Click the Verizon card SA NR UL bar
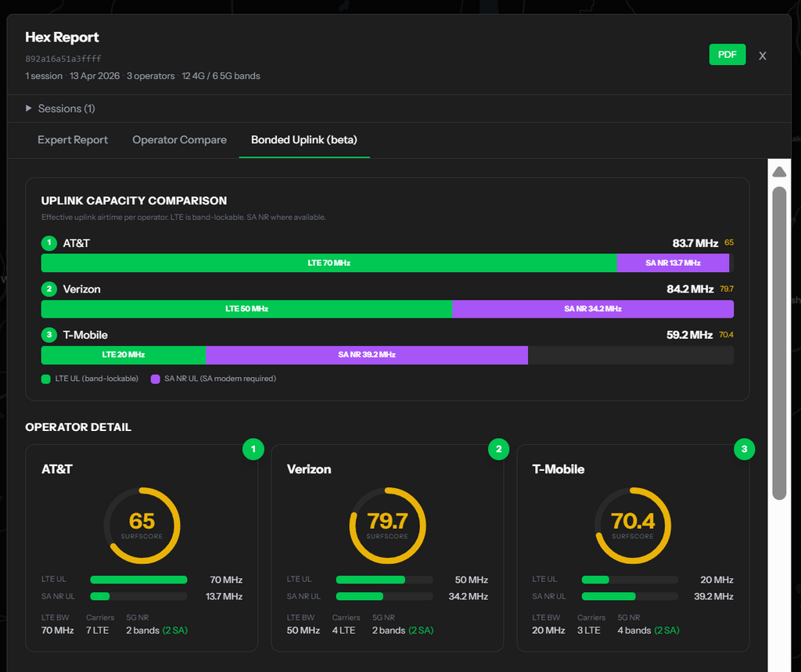This screenshot has height=672, width=801. [x=384, y=596]
